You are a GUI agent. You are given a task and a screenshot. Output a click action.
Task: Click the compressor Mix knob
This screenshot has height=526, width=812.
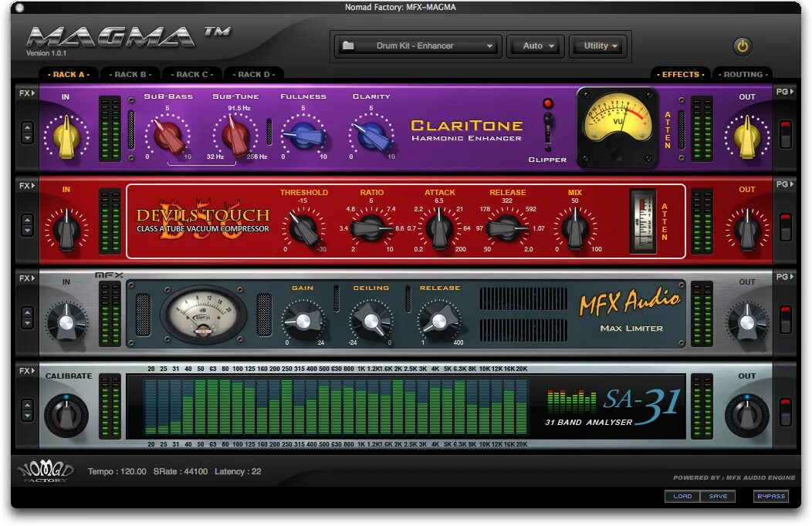(x=575, y=228)
